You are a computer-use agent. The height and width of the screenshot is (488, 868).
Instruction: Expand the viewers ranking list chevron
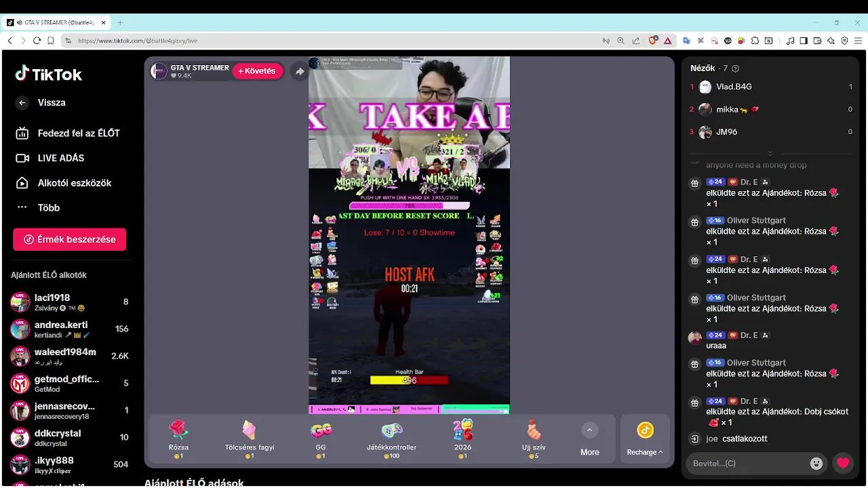pos(770,153)
